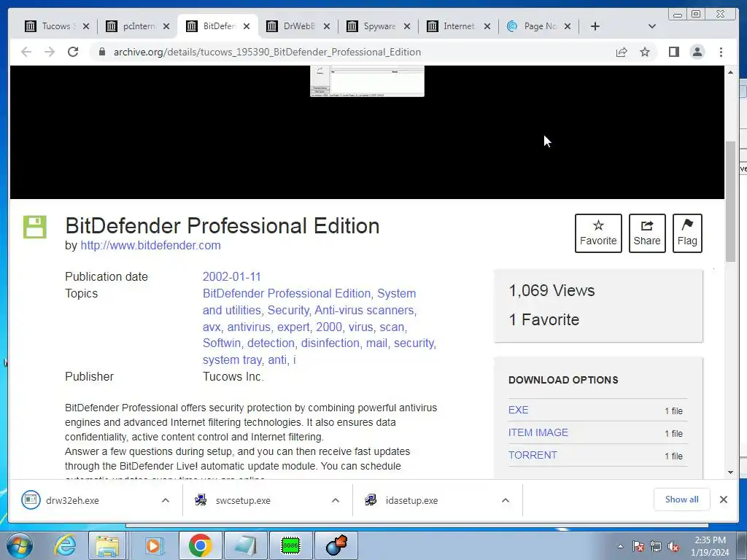This screenshot has width=747, height=560.
Task: Launch Internet Explorer from taskbar
Action: pyautogui.click(x=65, y=545)
